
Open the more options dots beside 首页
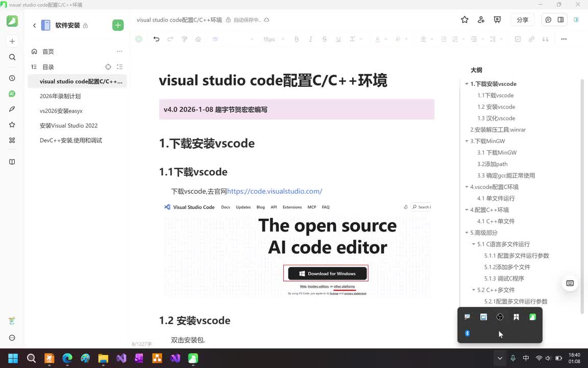coord(119,52)
